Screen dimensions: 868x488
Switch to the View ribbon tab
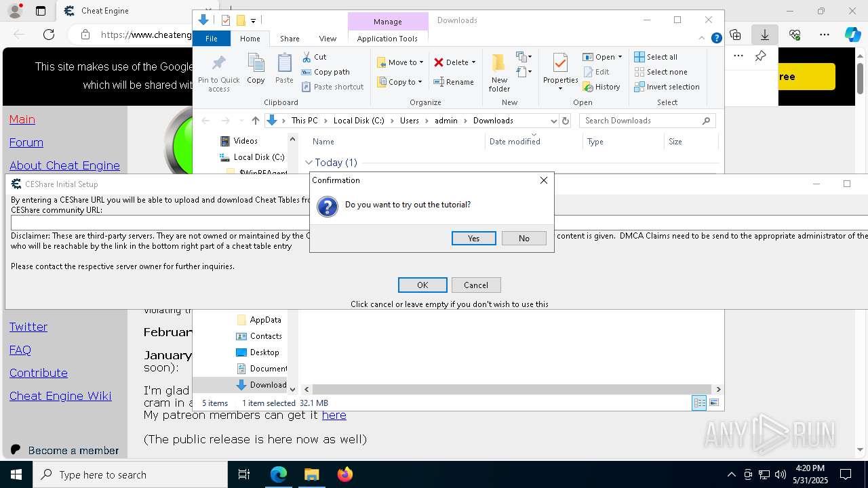point(328,39)
